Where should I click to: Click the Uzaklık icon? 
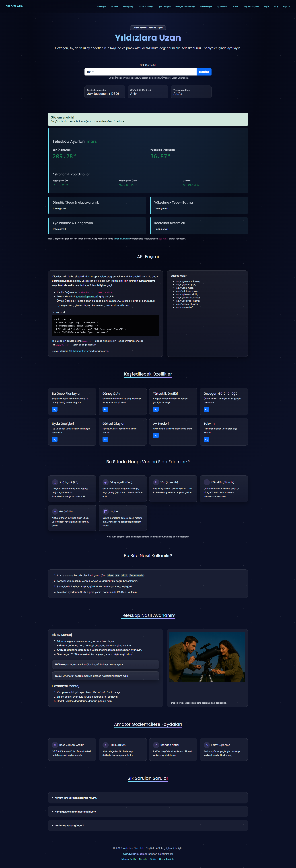point(105,511)
